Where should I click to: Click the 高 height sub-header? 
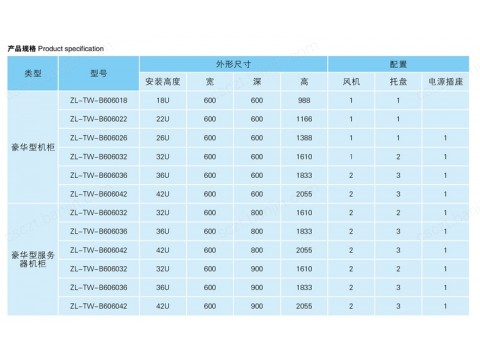(x=304, y=82)
